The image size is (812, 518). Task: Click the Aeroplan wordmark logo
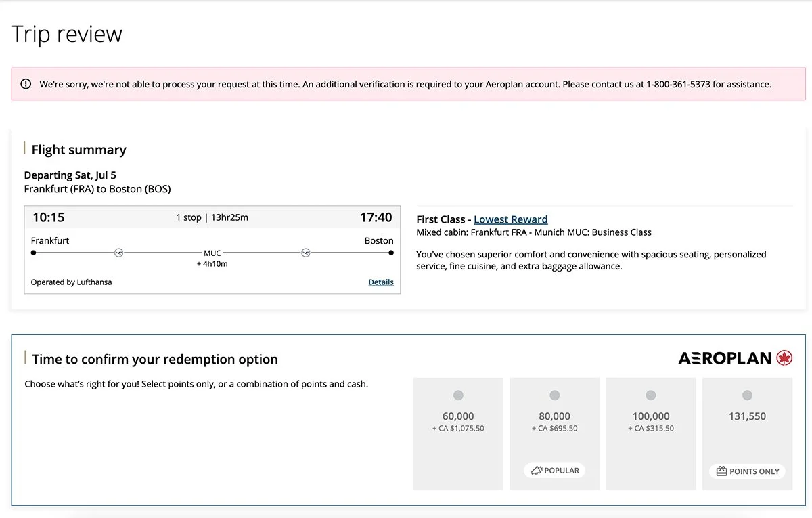pyautogui.click(x=725, y=358)
